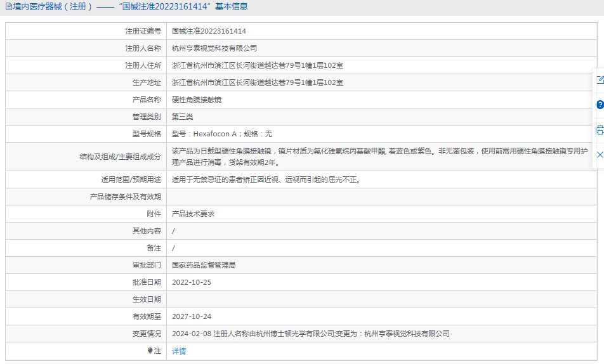The image size is (604, 364).
Task: Click the 批准日期 label
Action: click(x=147, y=282)
